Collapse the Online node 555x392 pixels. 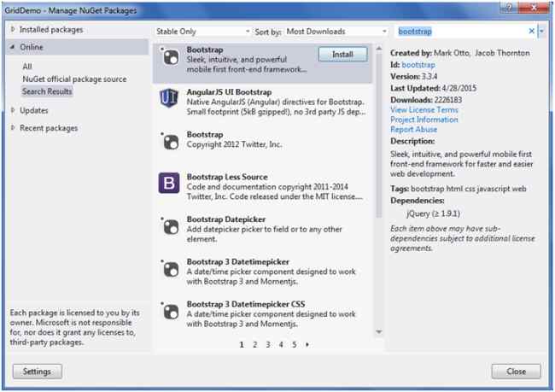pos(13,47)
